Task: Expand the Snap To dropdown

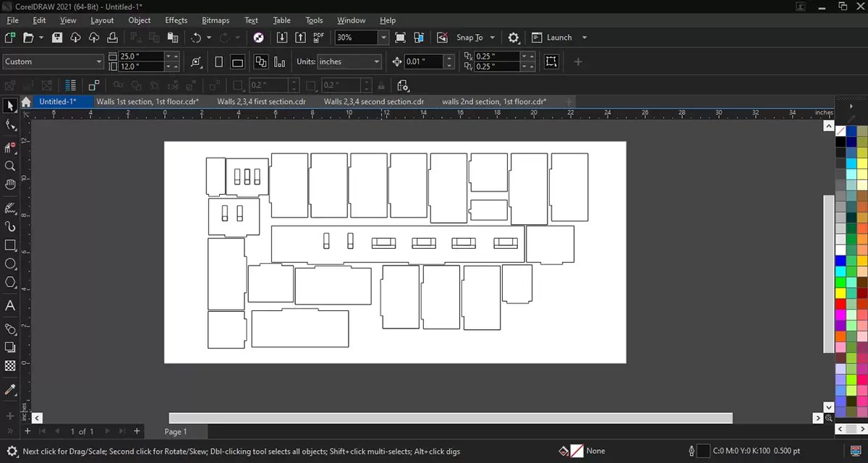Action: click(493, 38)
